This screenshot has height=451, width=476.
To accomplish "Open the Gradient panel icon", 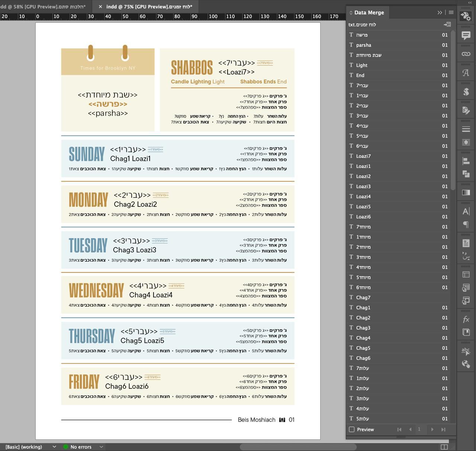I will 466,192.
